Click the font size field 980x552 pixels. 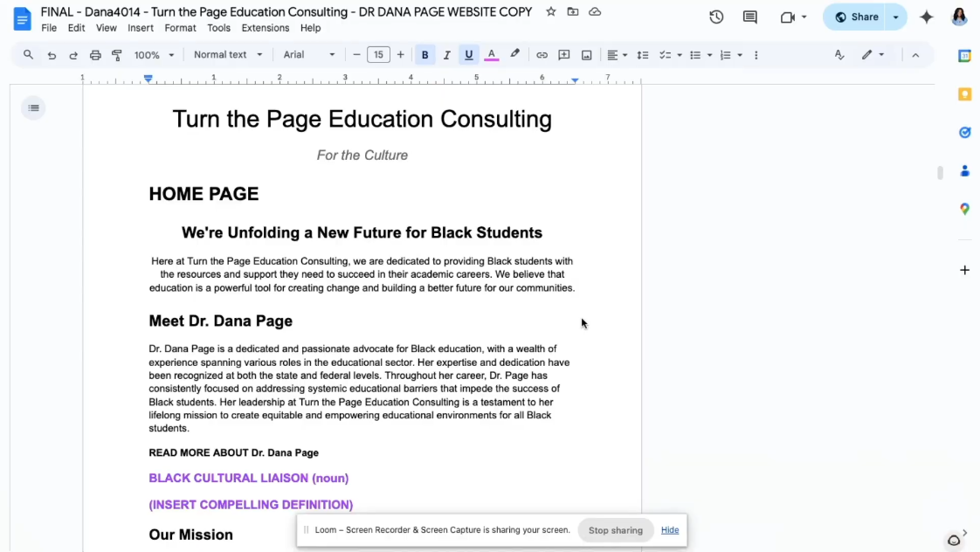[378, 55]
